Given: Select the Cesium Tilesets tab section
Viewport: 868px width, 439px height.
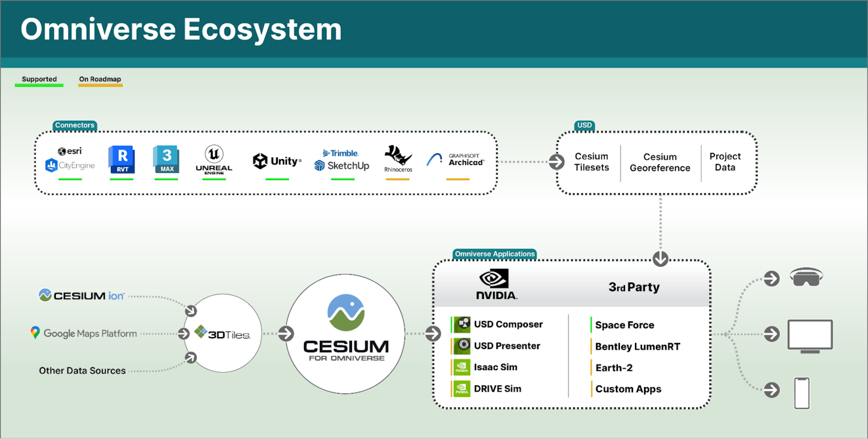Looking at the screenshot, I should [x=592, y=162].
